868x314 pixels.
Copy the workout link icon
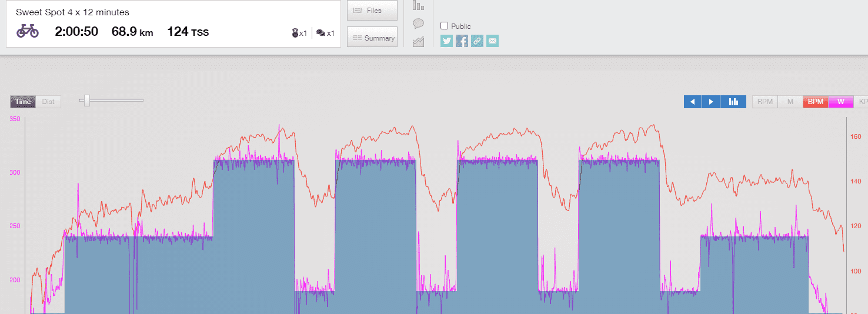pos(477,41)
